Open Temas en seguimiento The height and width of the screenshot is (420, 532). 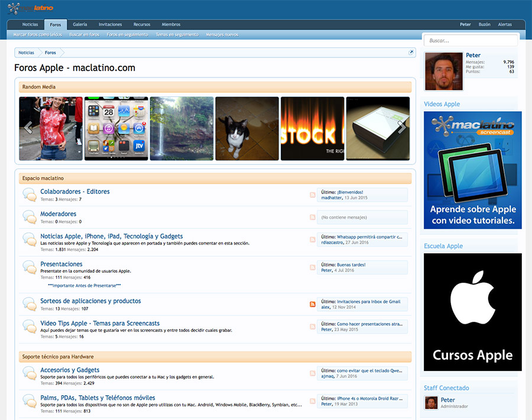click(x=177, y=35)
